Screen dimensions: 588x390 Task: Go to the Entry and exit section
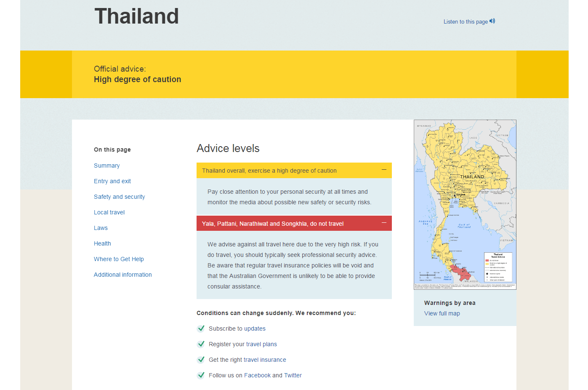[x=112, y=181]
